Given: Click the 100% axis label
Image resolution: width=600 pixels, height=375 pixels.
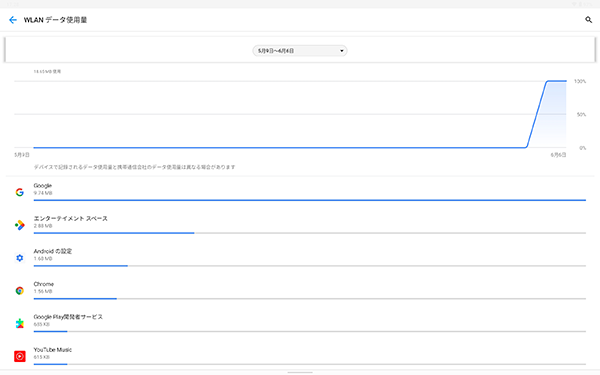Looking at the screenshot, I should (580, 82).
